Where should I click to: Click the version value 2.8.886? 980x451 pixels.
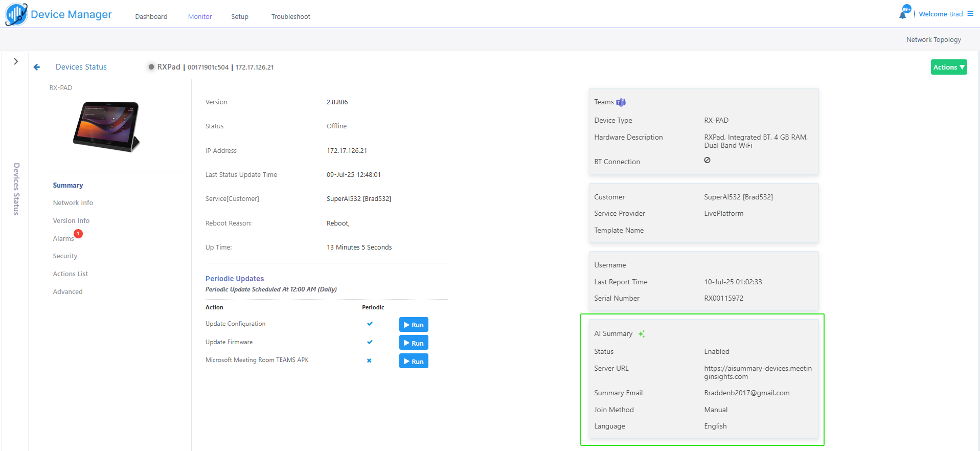click(x=337, y=102)
